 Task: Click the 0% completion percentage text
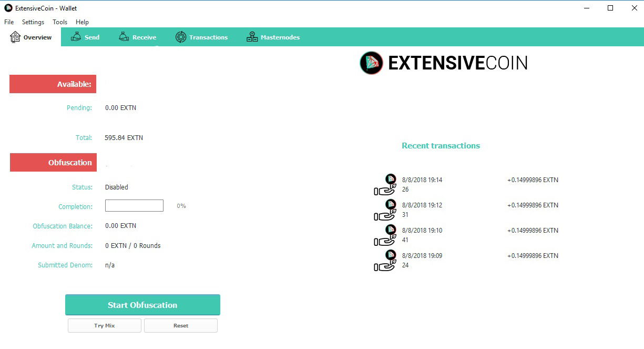point(181,206)
